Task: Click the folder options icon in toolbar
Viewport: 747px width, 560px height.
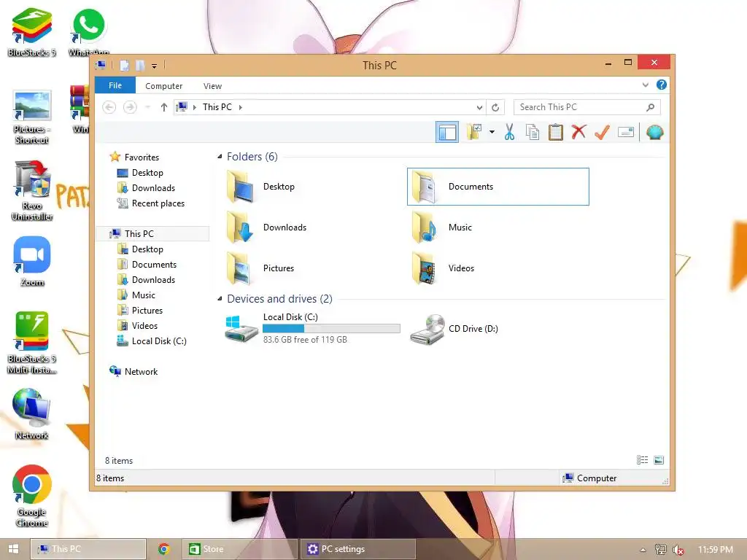Action: point(474,132)
